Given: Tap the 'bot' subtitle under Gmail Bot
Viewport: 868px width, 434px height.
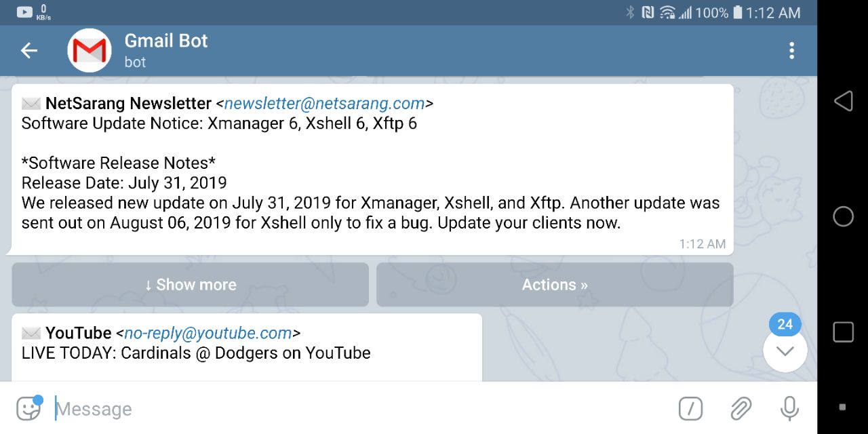Looking at the screenshot, I should [x=135, y=62].
